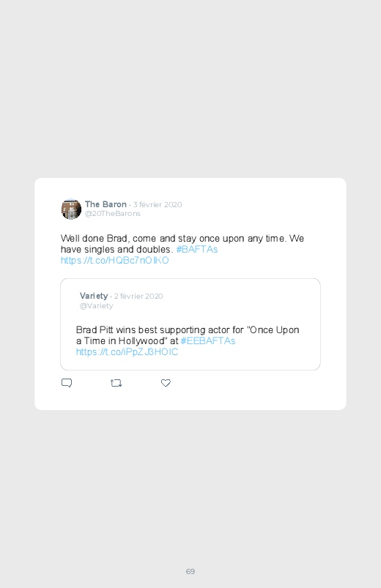Screen dimensions: 381x588
Task: Click the @Variety handle
Action: click(96, 305)
